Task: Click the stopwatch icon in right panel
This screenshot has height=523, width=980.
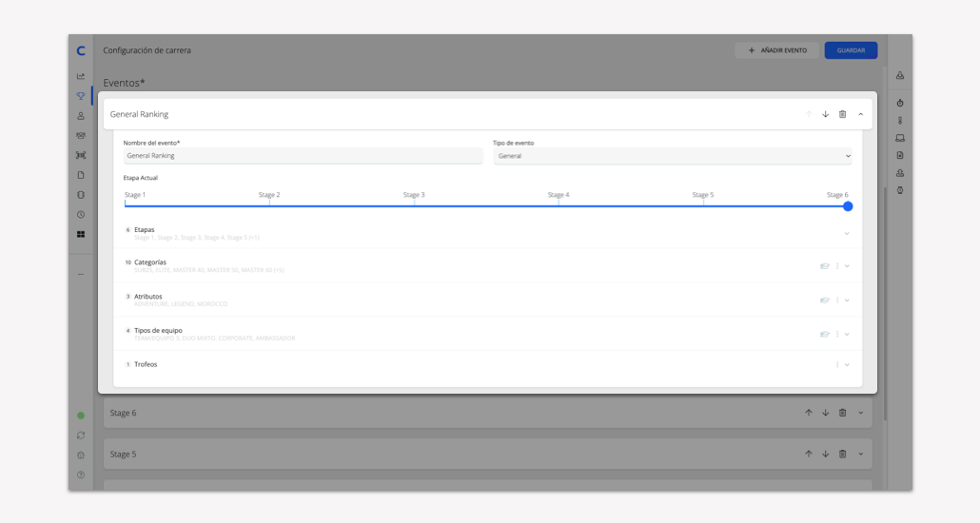Action: 900,103
